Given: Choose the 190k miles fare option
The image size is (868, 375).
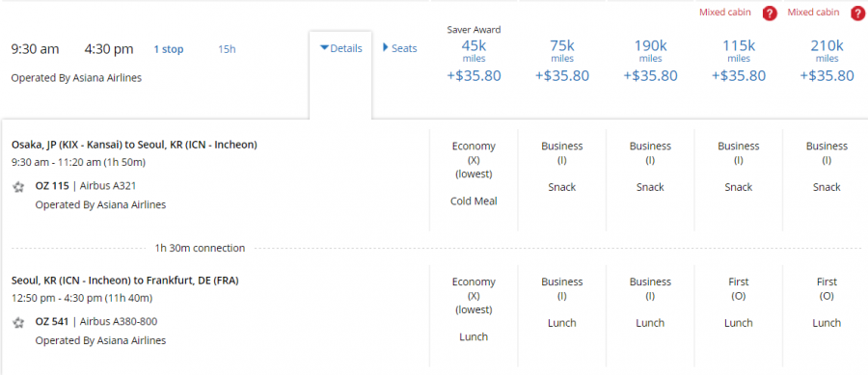Looking at the screenshot, I should coord(650,61).
